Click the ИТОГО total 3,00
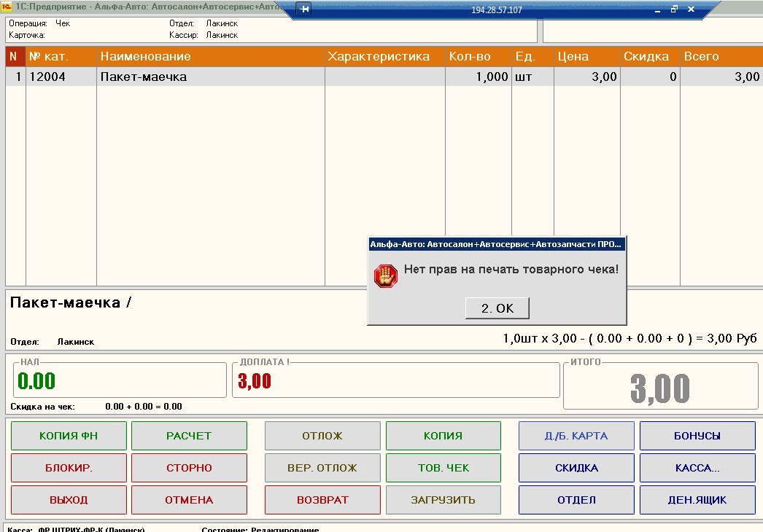Viewport: 763px width, 532px height. [660, 388]
